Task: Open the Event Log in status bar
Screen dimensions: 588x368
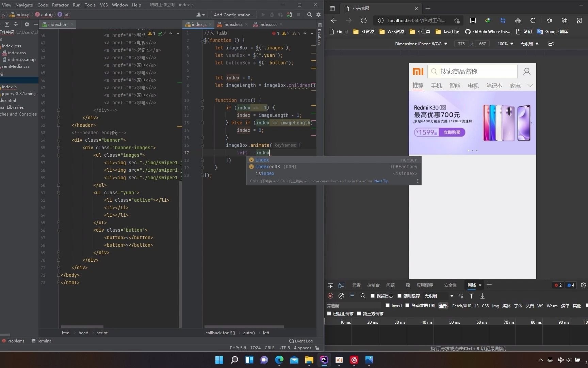Action: pyautogui.click(x=301, y=341)
